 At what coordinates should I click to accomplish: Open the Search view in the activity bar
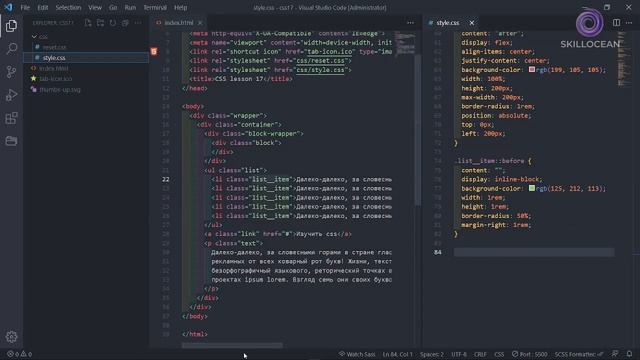[11, 49]
